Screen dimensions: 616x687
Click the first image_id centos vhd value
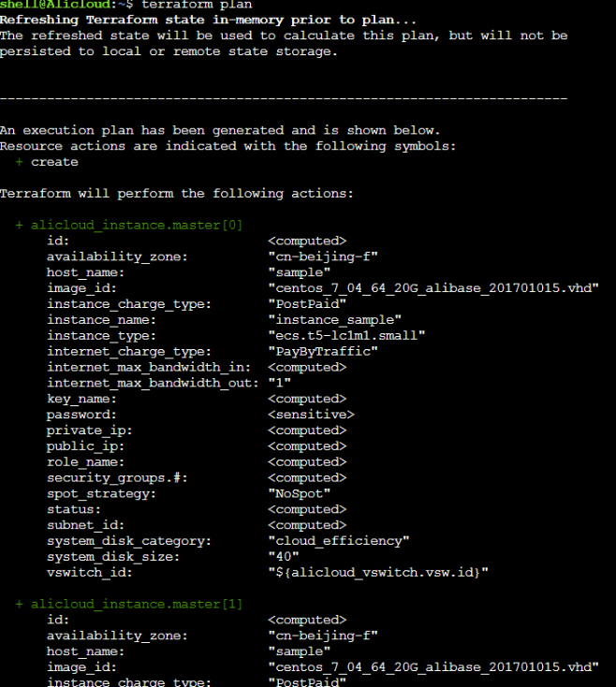pos(433,288)
